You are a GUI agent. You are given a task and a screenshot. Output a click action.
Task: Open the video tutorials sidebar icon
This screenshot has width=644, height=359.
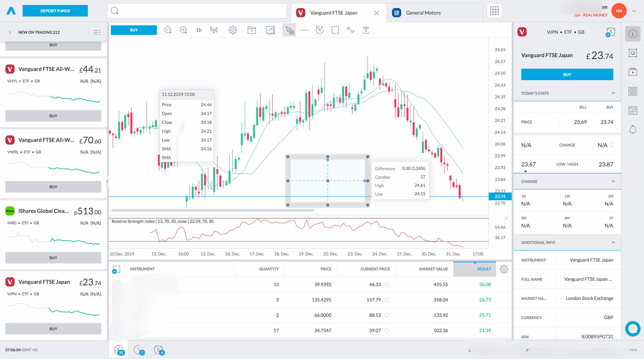633,72
